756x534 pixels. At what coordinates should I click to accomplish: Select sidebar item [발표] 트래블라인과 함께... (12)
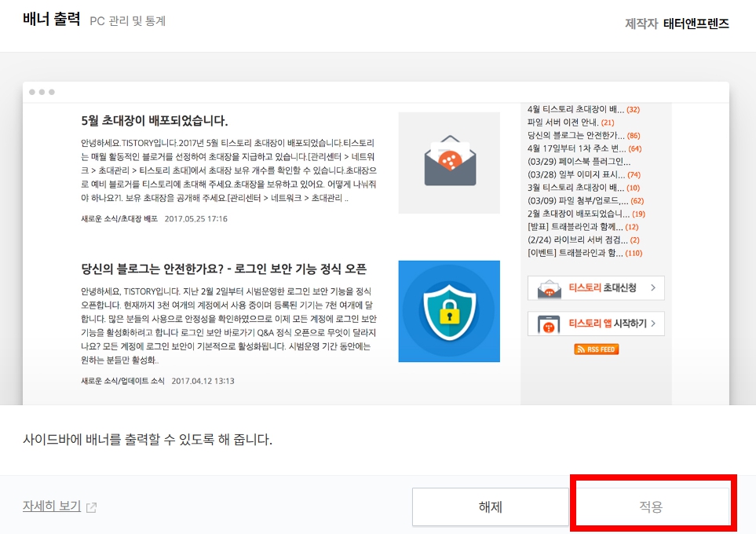(583, 227)
